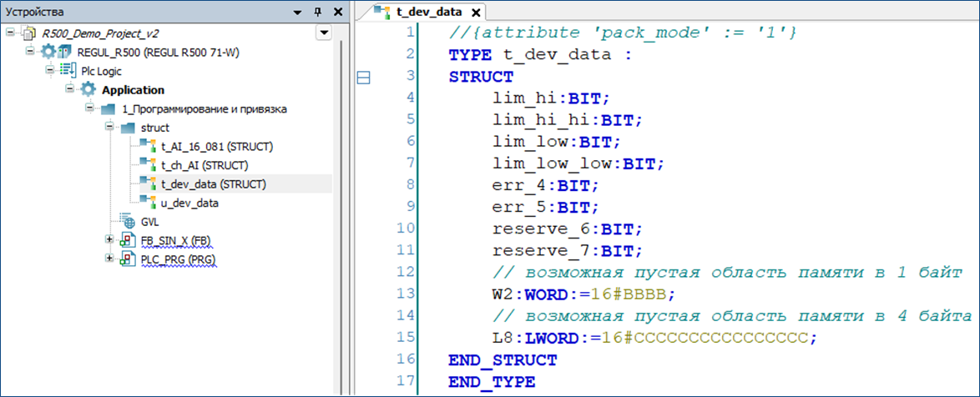Collapse the struct folder node
The height and width of the screenshot is (397, 980).
pyautogui.click(x=110, y=128)
